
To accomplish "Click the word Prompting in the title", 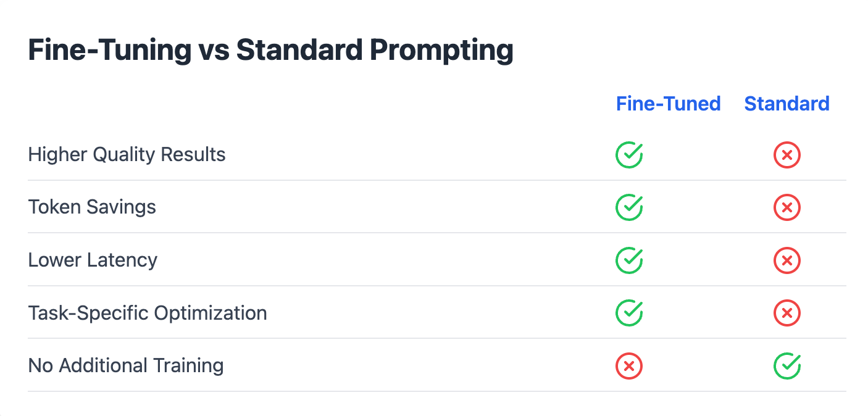I will click(441, 51).
